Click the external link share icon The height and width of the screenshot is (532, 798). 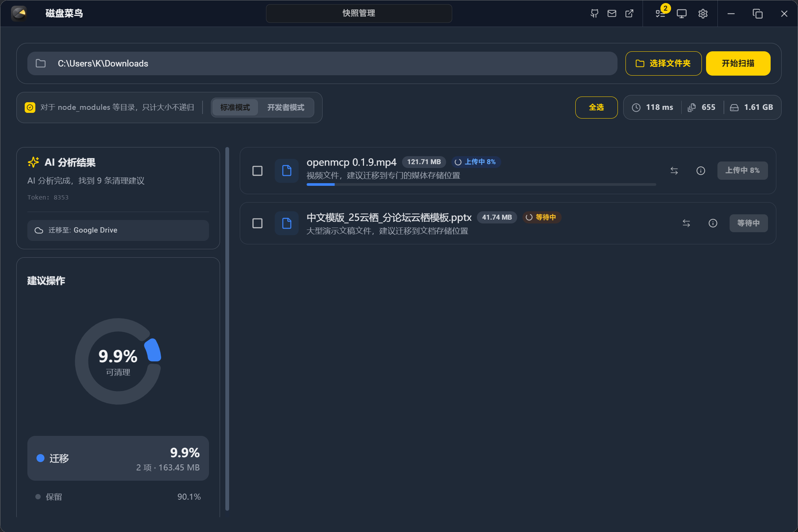pos(629,14)
